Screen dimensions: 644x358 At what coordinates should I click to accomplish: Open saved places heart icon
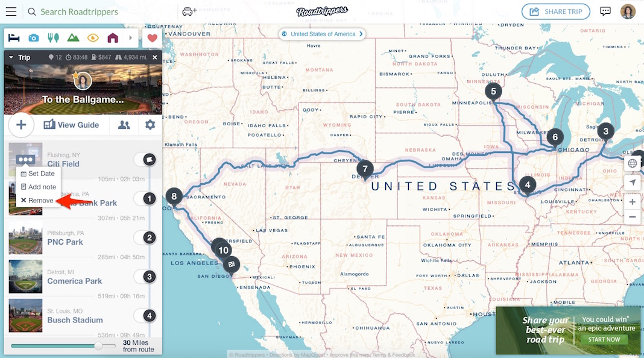pos(152,38)
